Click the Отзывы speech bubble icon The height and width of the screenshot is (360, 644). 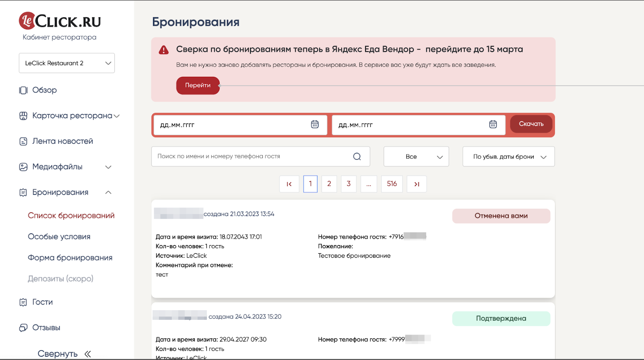point(23,328)
